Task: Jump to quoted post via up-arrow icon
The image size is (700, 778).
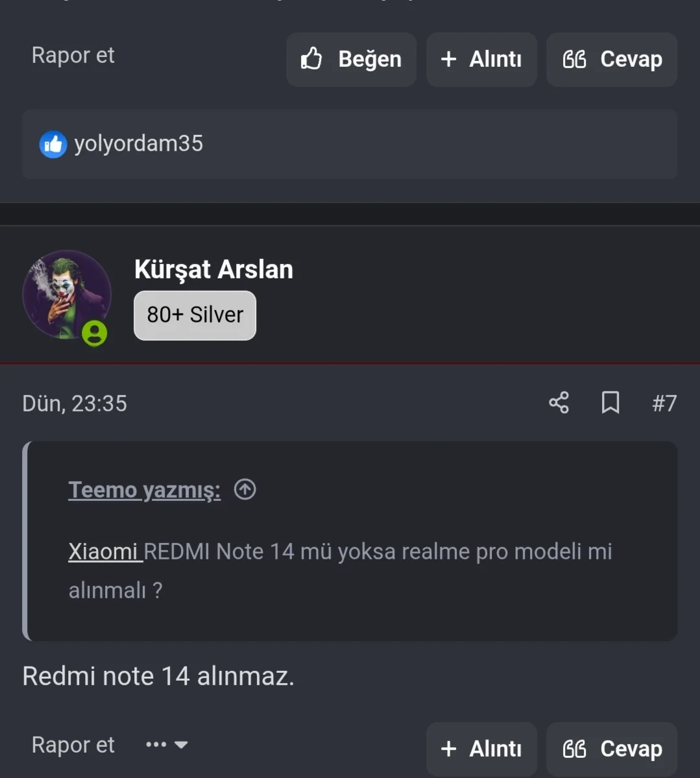Action: (245, 489)
